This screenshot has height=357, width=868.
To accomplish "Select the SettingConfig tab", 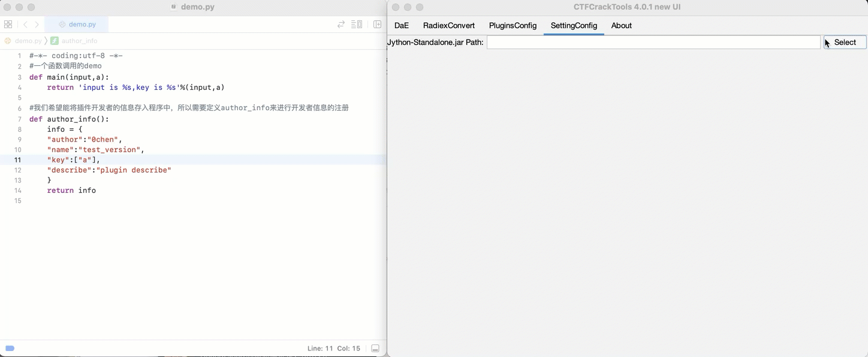I will pyautogui.click(x=574, y=25).
